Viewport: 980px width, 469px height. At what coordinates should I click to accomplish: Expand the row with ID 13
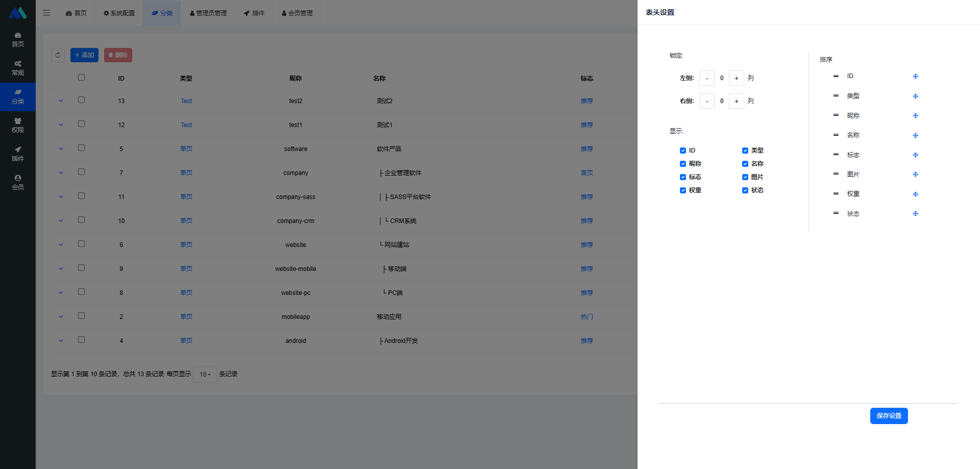(x=61, y=101)
